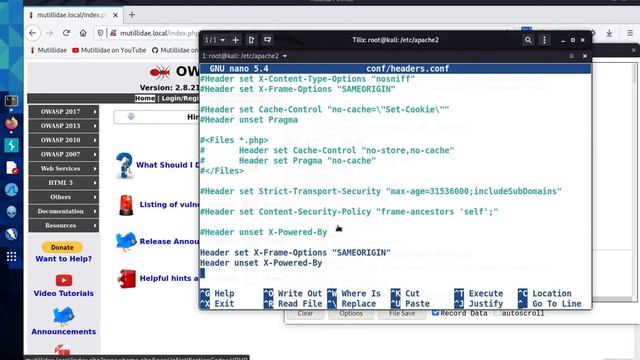The image size is (640, 360).
Task: Open a new Firefox tab
Action: pos(132,15)
